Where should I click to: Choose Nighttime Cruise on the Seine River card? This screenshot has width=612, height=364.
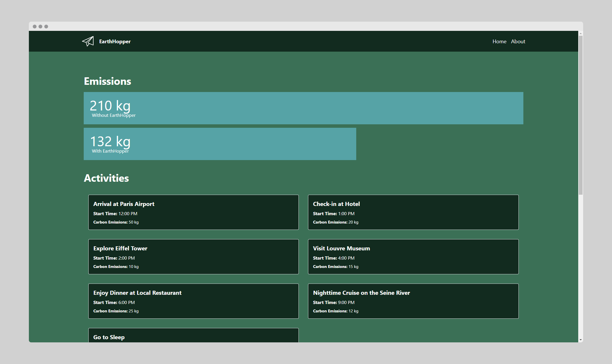[413, 301]
